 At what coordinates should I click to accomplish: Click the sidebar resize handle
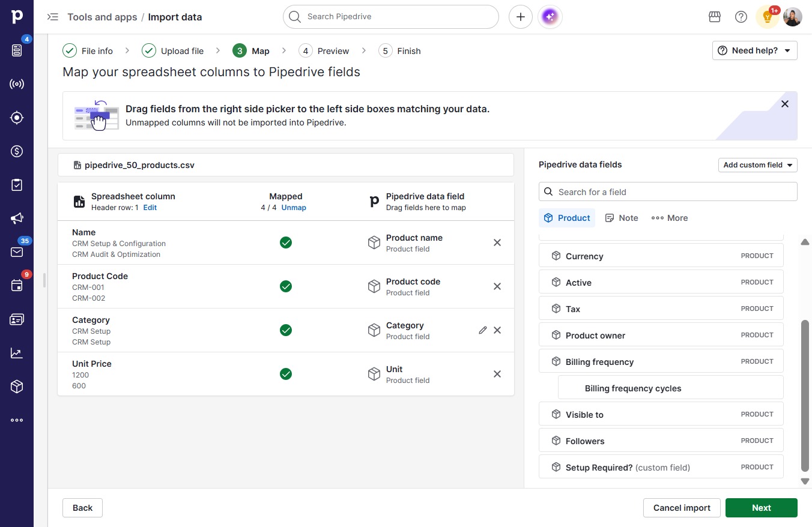(x=44, y=280)
